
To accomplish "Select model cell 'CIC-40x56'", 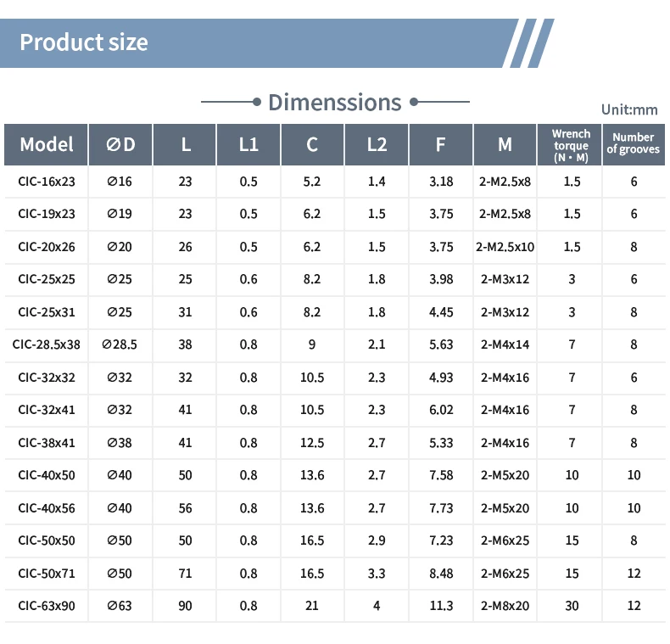I will (x=47, y=508).
